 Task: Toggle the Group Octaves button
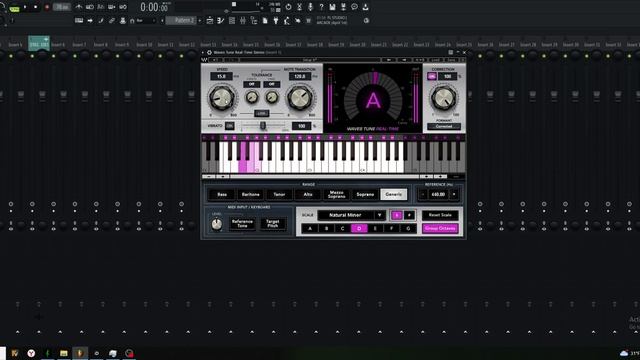(440, 228)
